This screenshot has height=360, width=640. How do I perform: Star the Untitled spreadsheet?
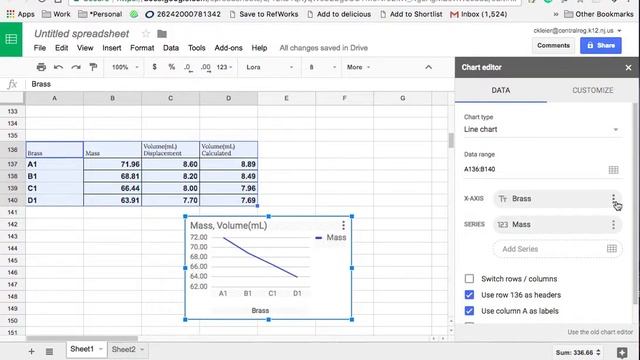point(146,34)
